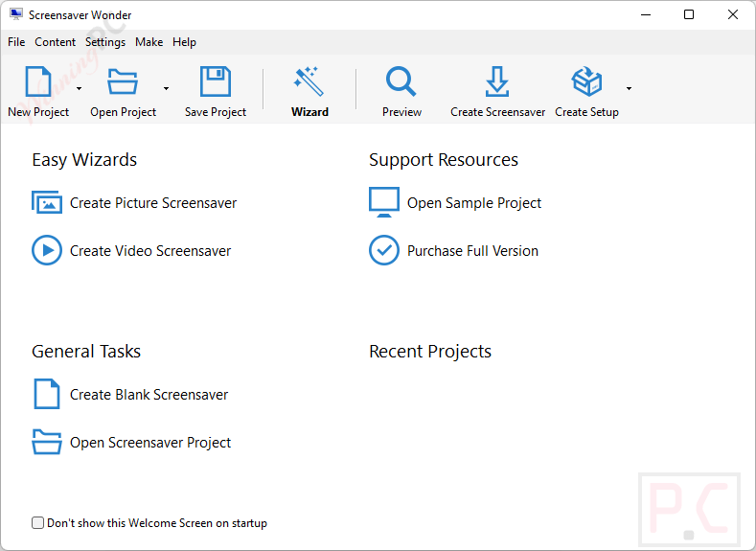Click the Create Setup toolbar label
Viewport: 756px width, 551px height.
coord(586,112)
